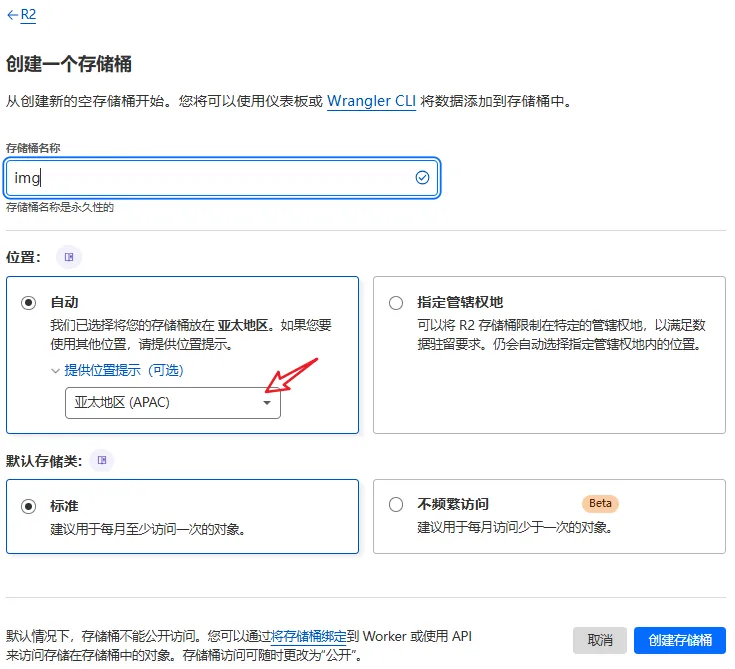Click the Beta badge
Viewport: 735px width, 669px height.
[x=600, y=504]
